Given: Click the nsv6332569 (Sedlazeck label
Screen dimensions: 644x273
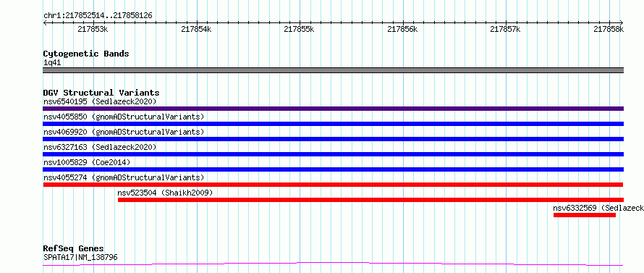Looking at the screenshot, I should click(x=598, y=208).
